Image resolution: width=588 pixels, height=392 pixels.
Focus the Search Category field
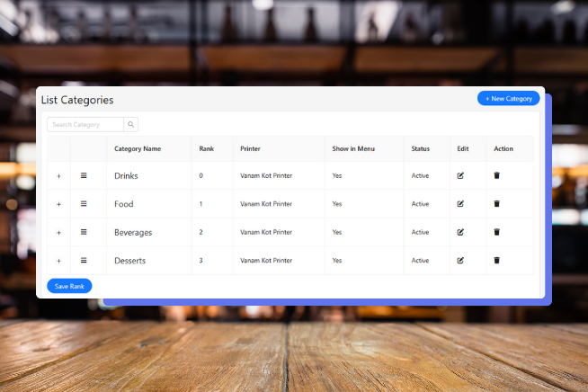tap(85, 125)
